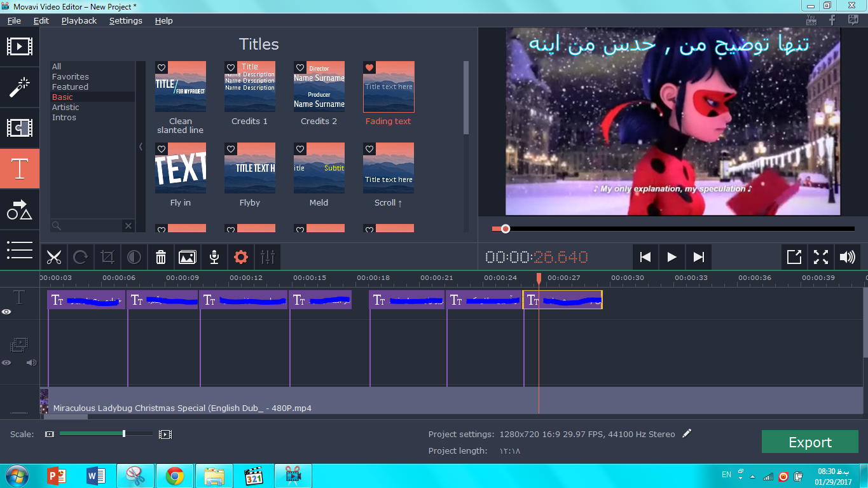This screenshot has height=488, width=868.
Task: Click the timeline horizontal scrollbar
Action: (66, 417)
